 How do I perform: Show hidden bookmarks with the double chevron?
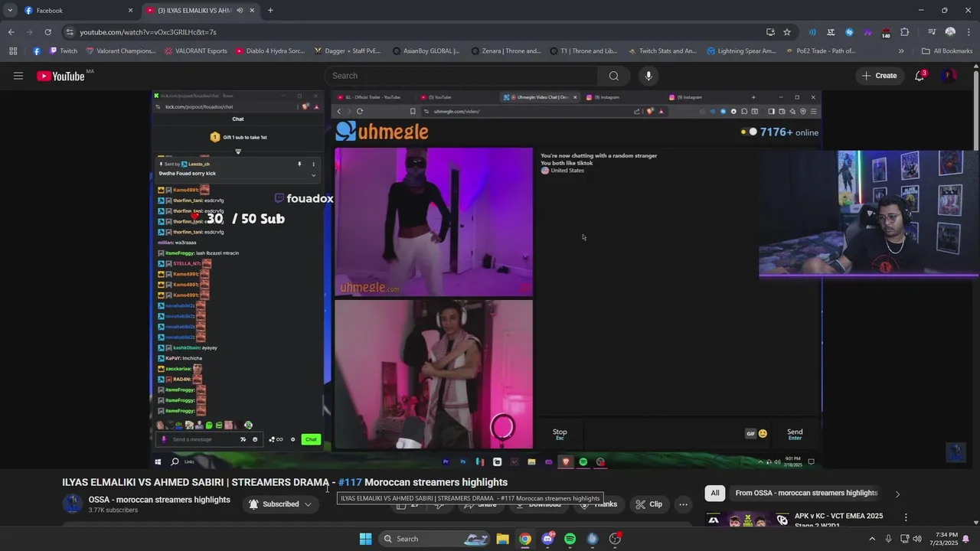coord(901,51)
